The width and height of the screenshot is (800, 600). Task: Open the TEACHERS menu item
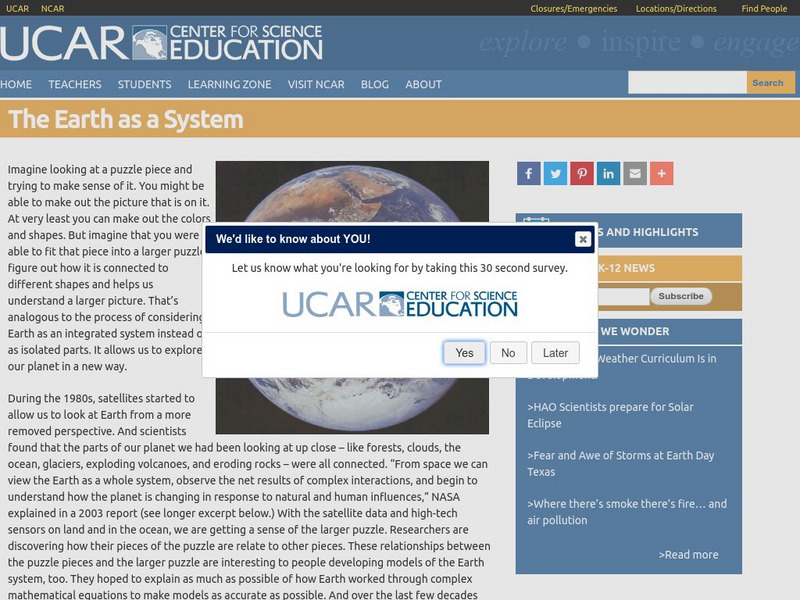point(75,84)
